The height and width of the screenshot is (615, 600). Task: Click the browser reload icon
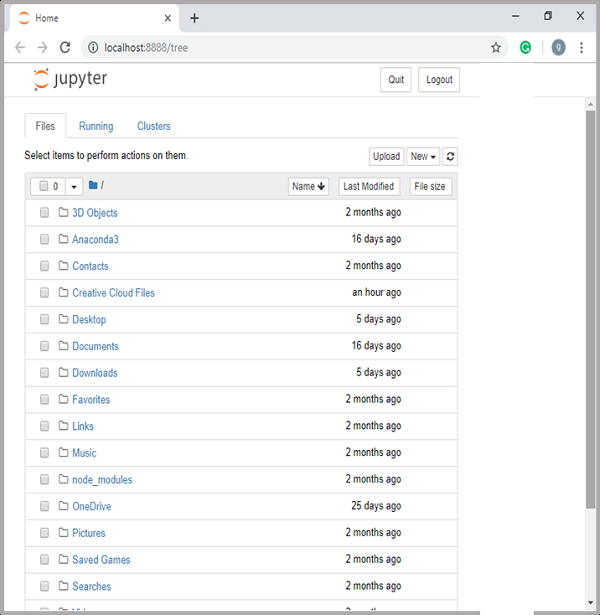pyautogui.click(x=66, y=47)
